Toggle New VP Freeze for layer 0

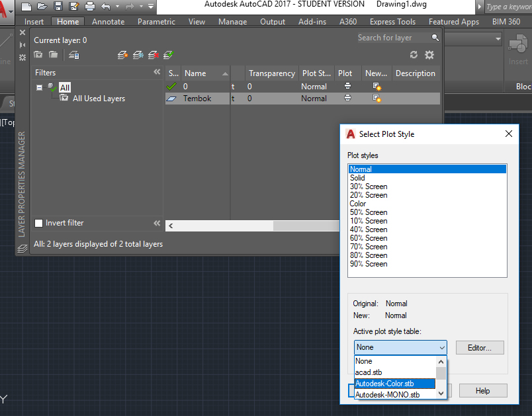[377, 87]
